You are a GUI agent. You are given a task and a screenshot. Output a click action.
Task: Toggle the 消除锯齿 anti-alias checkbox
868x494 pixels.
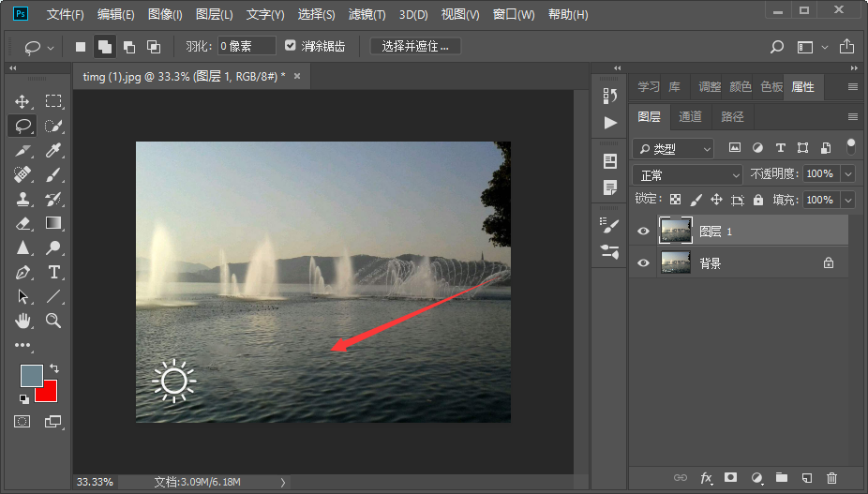(x=291, y=46)
